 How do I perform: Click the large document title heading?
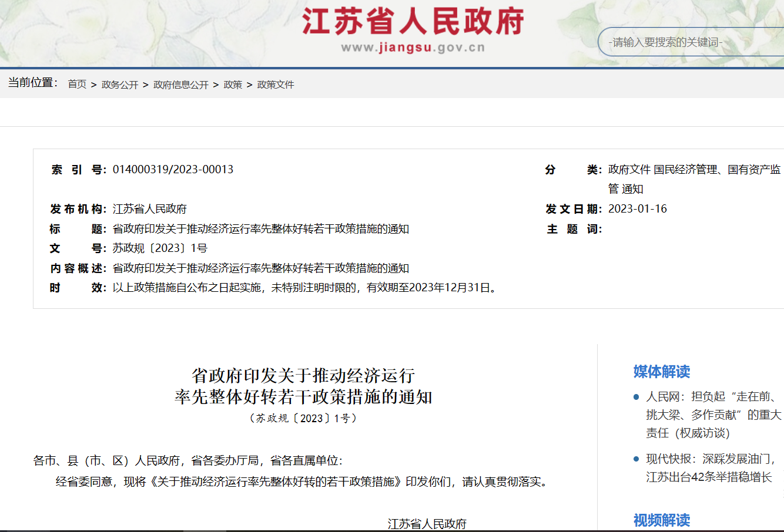[x=303, y=386]
